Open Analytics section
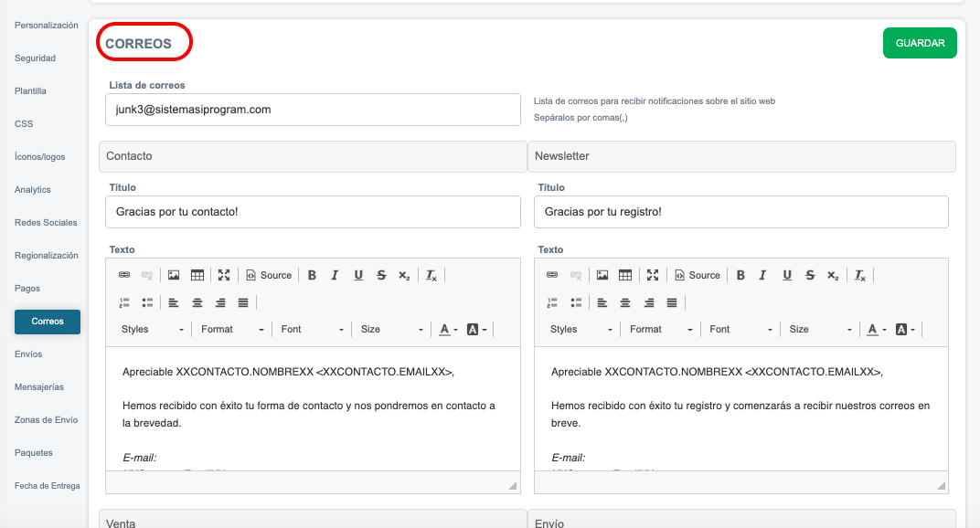This screenshot has width=980, height=528. pos(33,190)
